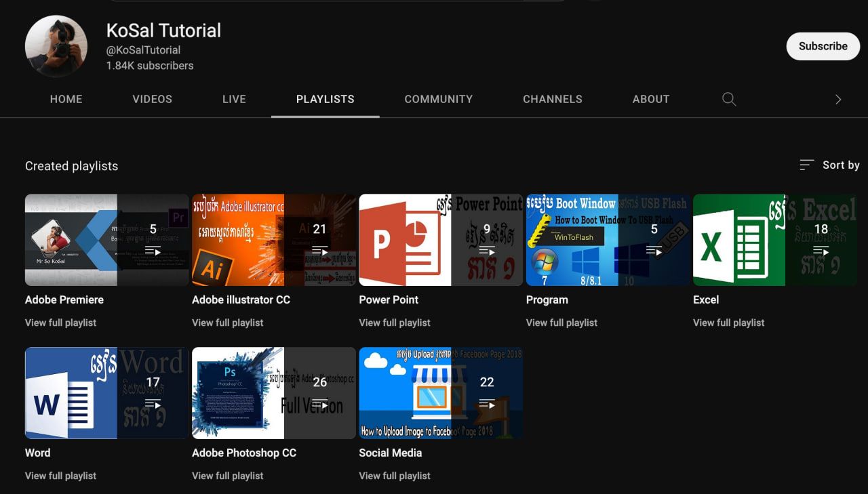Click the @KoSalTutorial handle text
The image size is (868, 494).
[x=143, y=50]
